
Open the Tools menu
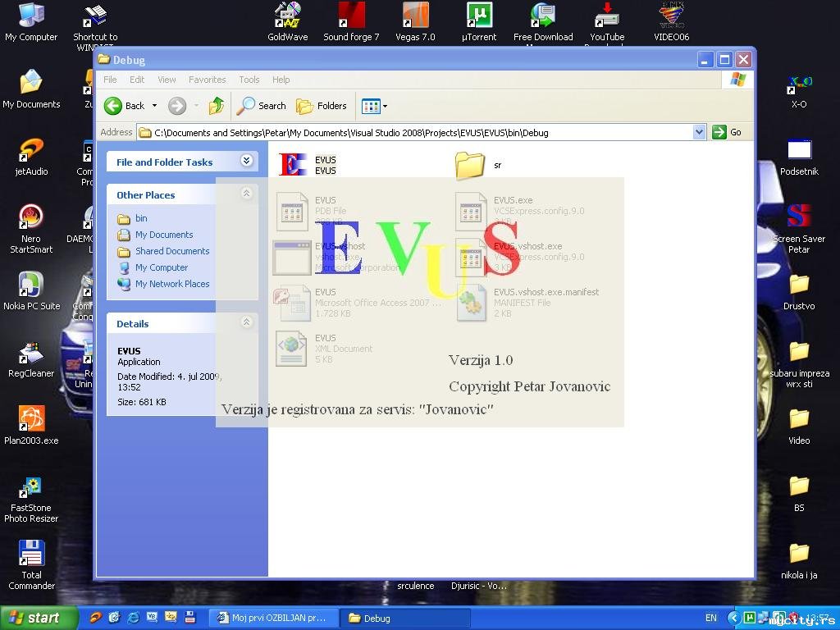click(249, 80)
